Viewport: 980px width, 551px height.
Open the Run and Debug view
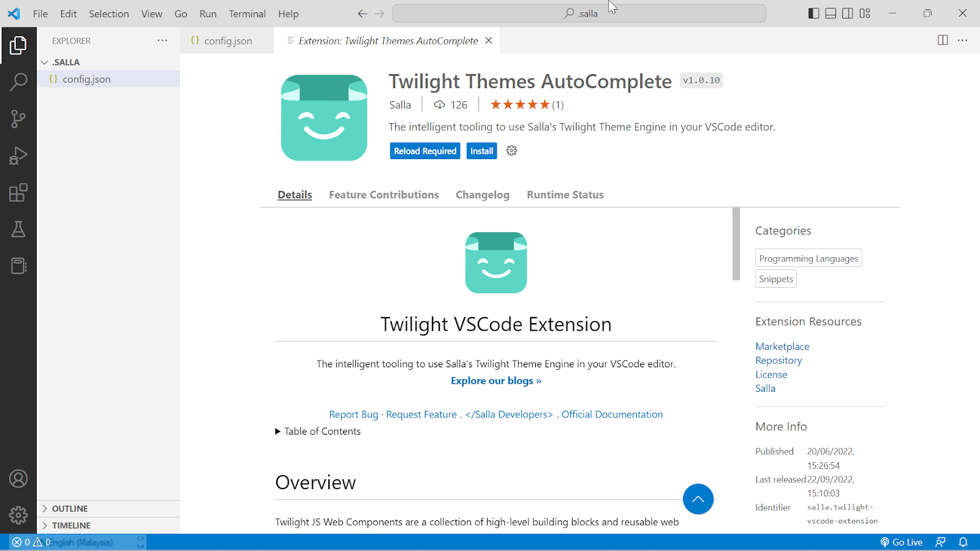tap(18, 155)
